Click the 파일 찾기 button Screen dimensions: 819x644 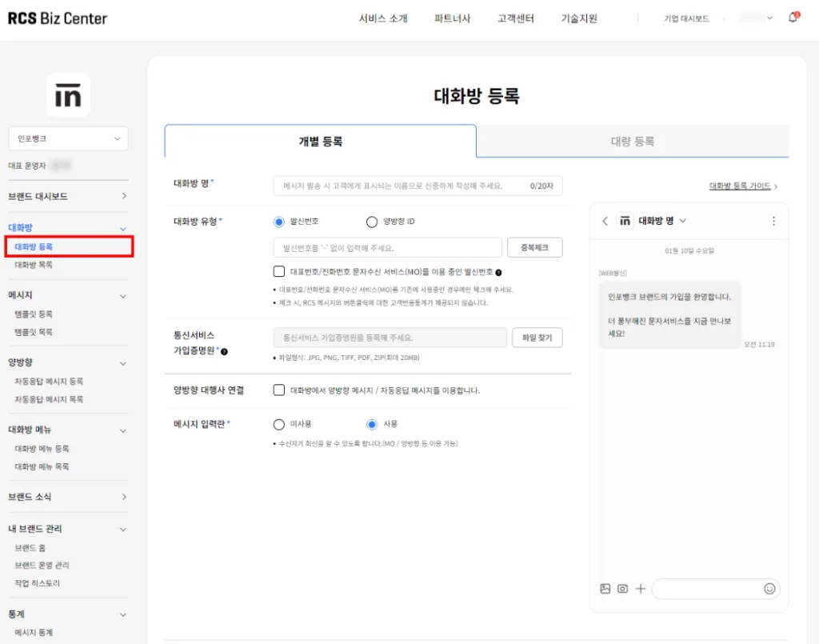click(x=537, y=338)
